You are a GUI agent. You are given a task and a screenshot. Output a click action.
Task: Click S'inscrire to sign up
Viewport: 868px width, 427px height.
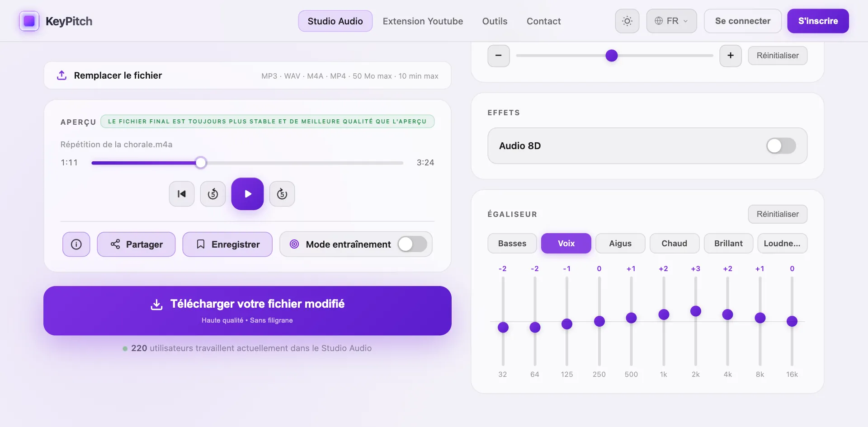click(818, 21)
